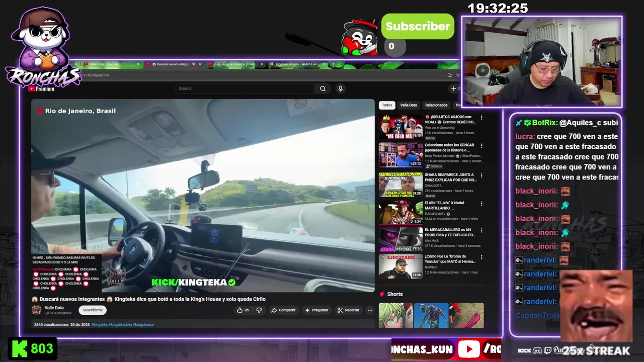The width and height of the screenshot is (644, 362).
Task: Click the '2645 visualizaciones' description text
Action: pyautogui.click(x=51, y=325)
